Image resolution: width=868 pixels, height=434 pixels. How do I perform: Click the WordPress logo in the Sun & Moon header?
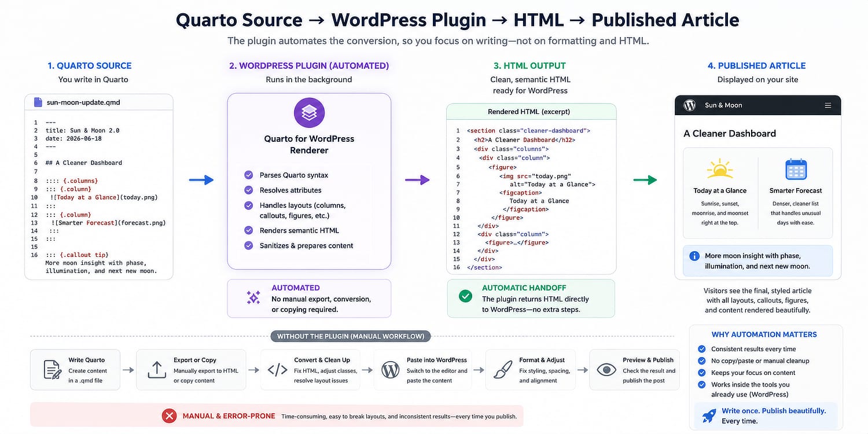[x=690, y=105]
